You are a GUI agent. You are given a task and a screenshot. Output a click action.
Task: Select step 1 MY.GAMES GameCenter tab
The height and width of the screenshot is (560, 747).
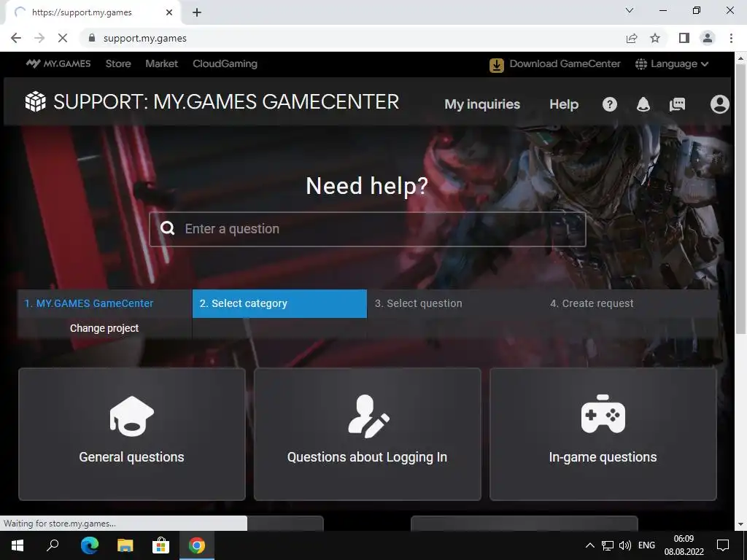pos(104,303)
